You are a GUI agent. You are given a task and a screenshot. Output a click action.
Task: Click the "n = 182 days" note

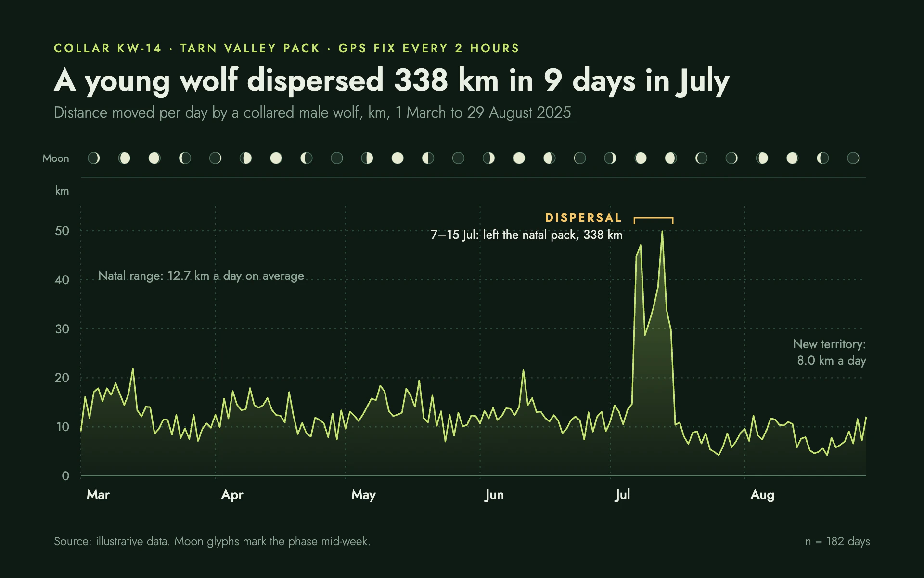coord(838,541)
